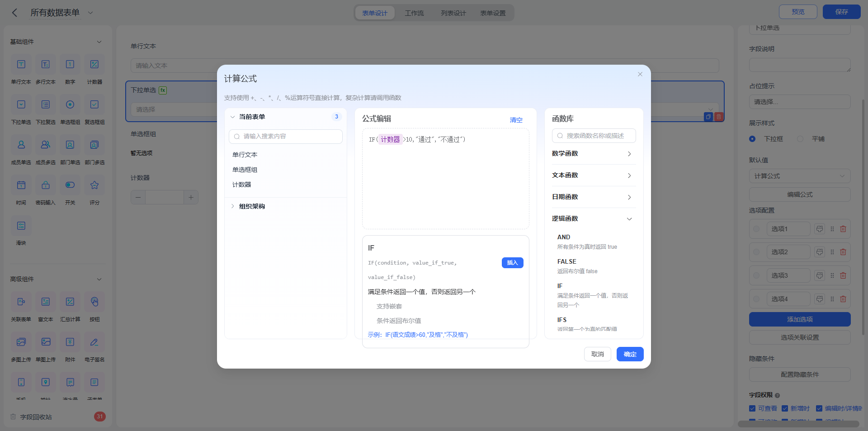Screen dimensions: 868x431
Task: Close the 计算公式 dialog
Action: coord(640,74)
